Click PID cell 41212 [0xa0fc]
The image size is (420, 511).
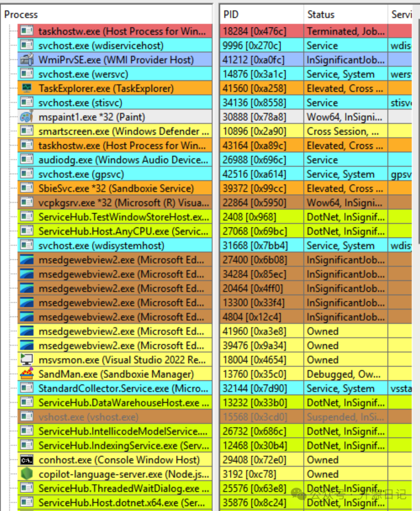tap(261, 59)
